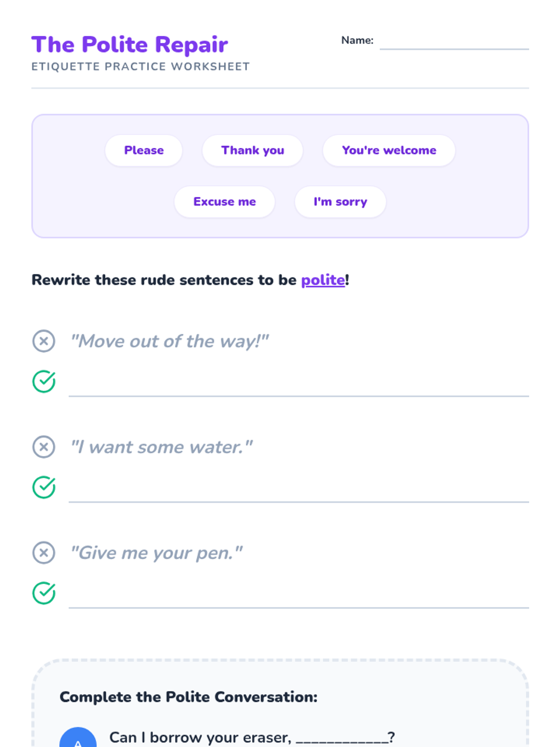Click the X icon beside "I want some water."
The image size is (560, 747).
[x=44, y=447]
